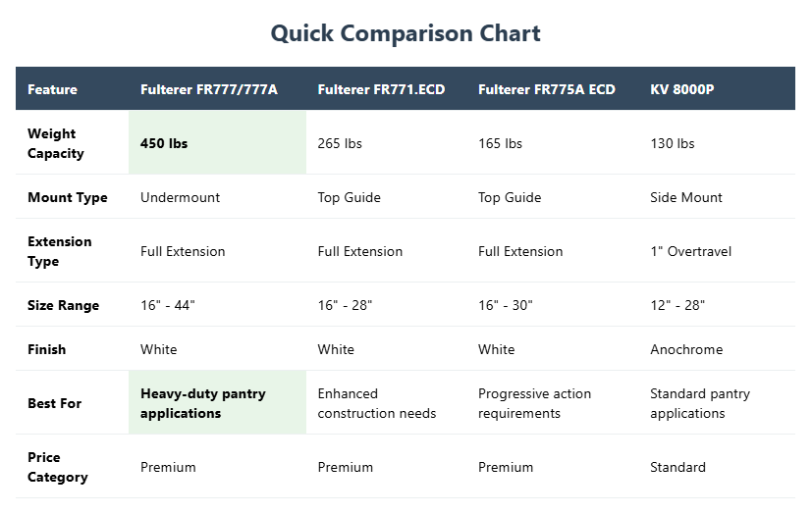Click the Fulterer FR777/777A column header
Viewport: 812px width, 514px height.
pyautogui.click(x=209, y=89)
